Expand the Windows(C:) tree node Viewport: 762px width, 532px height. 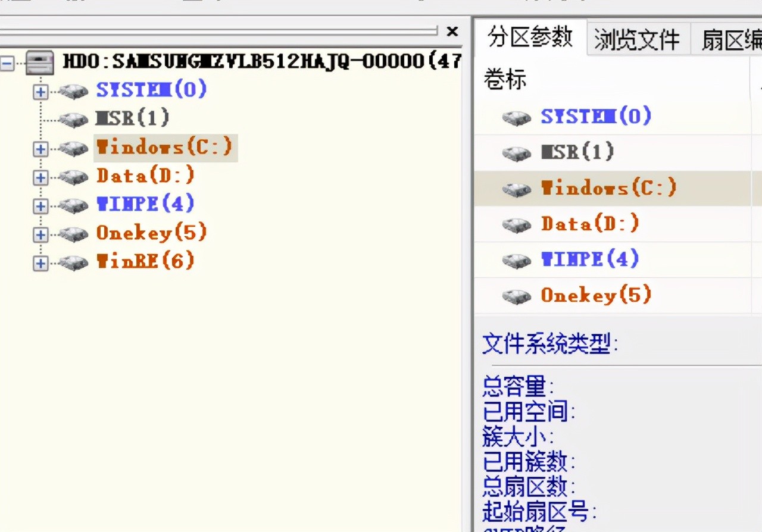(40, 149)
